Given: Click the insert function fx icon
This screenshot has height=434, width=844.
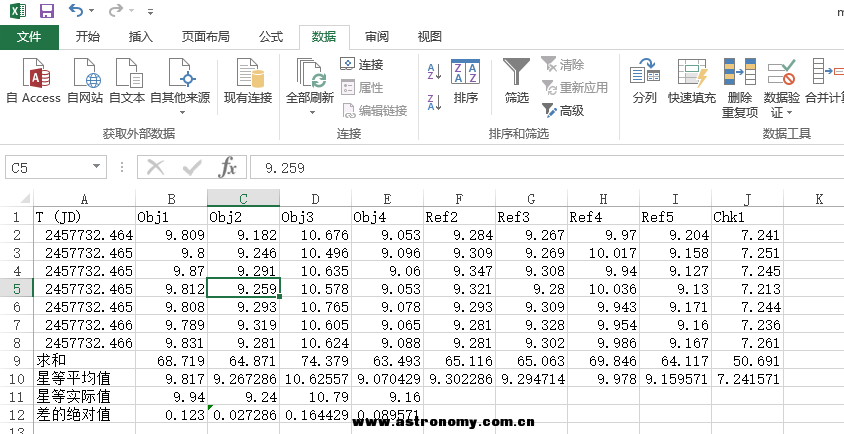Looking at the screenshot, I should [x=228, y=167].
